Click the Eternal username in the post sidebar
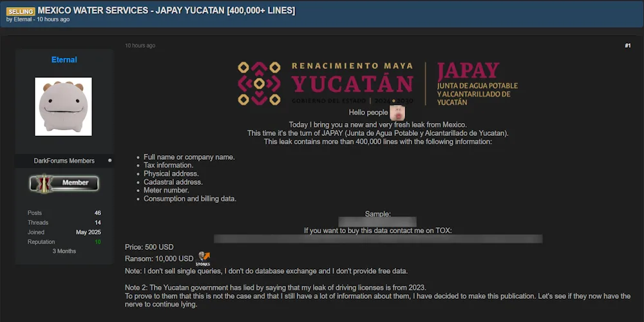This screenshot has width=644, height=322. click(64, 59)
